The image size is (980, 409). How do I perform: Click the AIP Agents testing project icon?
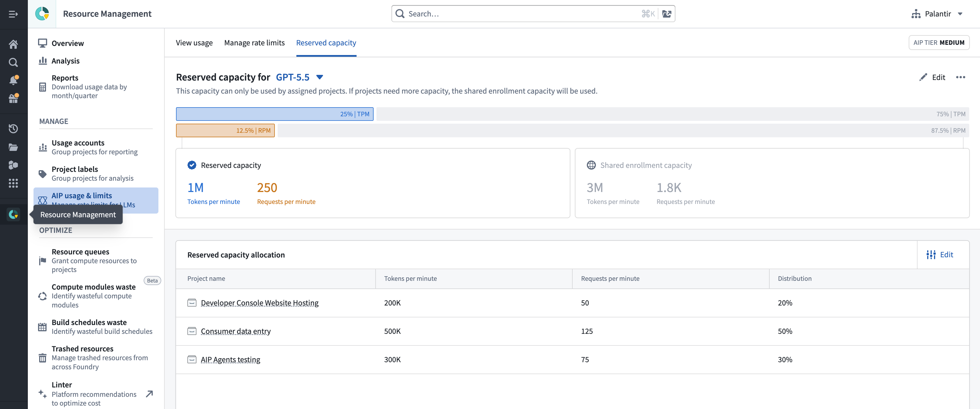192,360
